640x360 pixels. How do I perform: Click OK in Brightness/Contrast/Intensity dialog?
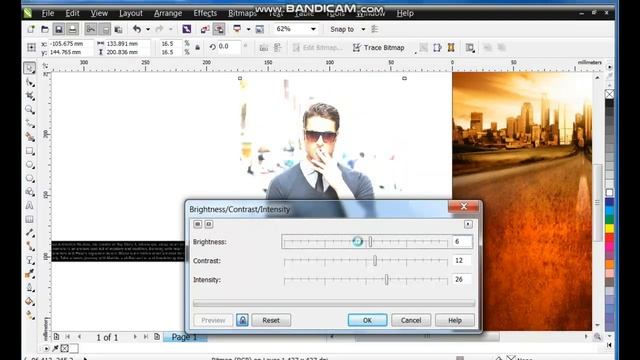point(367,320)
